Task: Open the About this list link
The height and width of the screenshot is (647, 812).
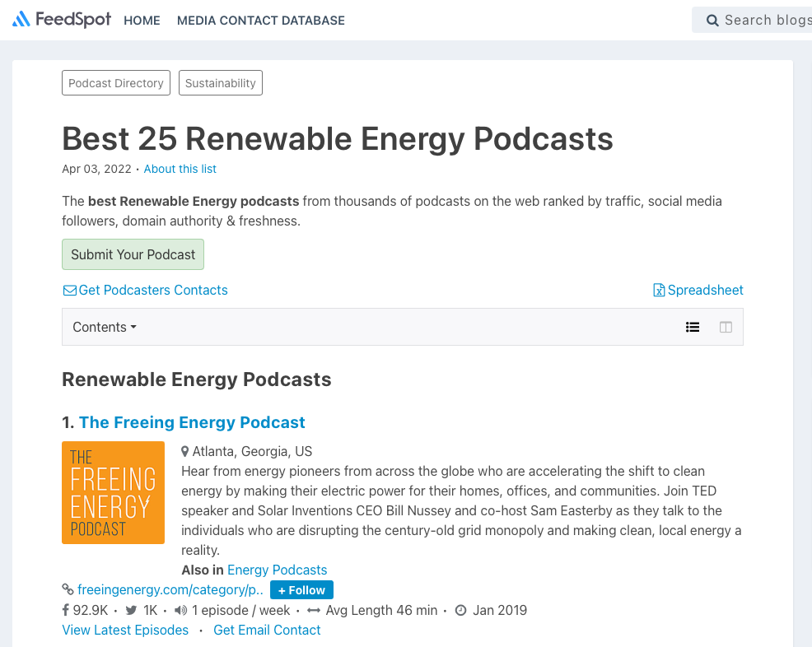Action: coord(180,169)
